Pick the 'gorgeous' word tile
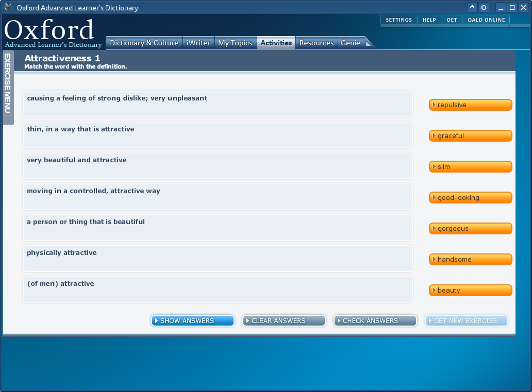 point(470,229)
